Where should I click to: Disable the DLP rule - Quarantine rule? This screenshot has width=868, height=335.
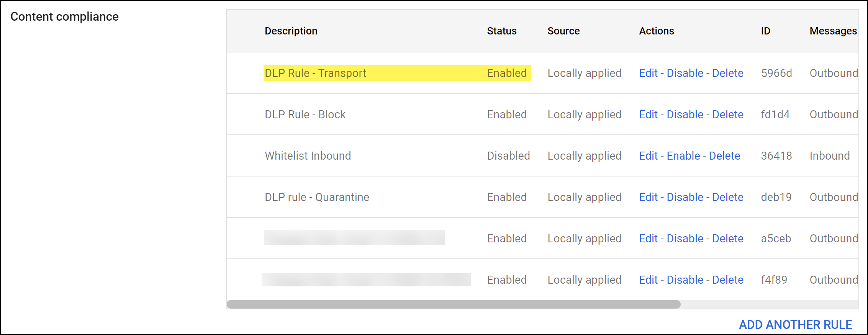click(685, 197)
